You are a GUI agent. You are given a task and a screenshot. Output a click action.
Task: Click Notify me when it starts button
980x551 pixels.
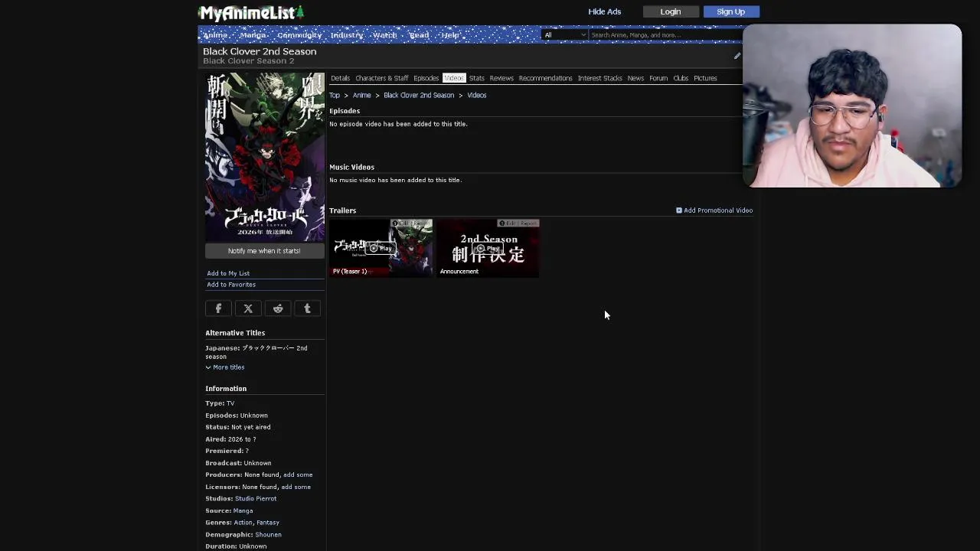(264, 251)
